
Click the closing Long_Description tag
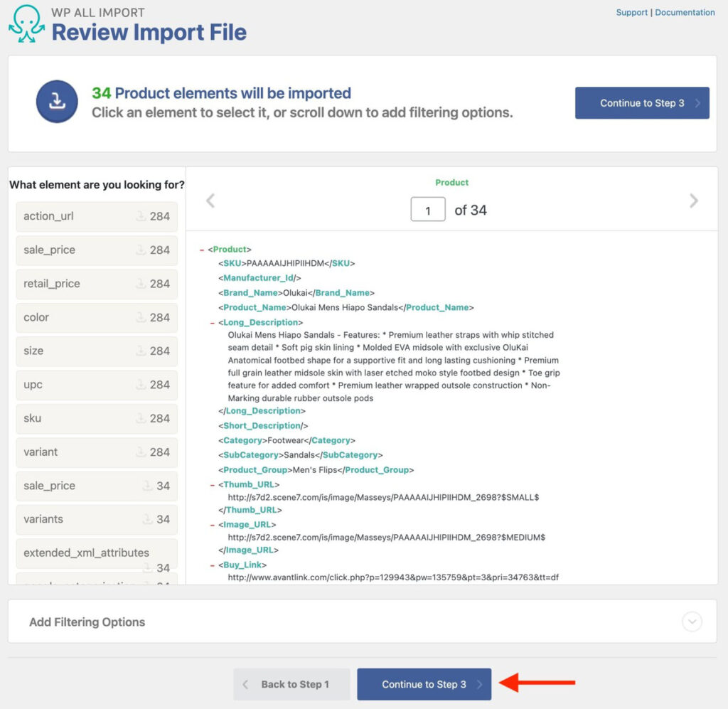[262, 411]
